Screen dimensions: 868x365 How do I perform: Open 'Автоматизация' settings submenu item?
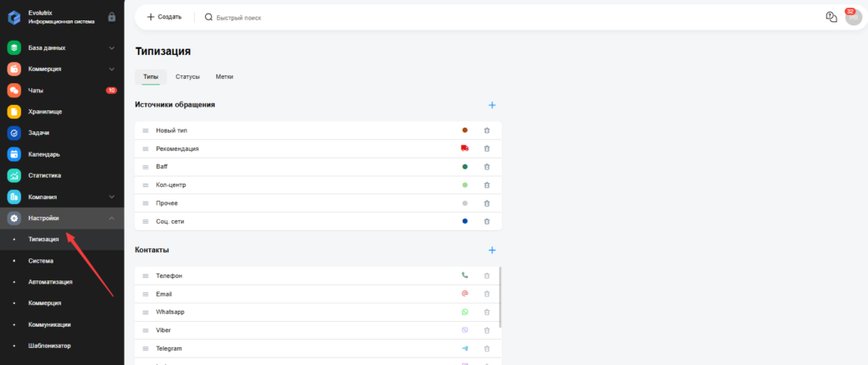coord(50,282)
